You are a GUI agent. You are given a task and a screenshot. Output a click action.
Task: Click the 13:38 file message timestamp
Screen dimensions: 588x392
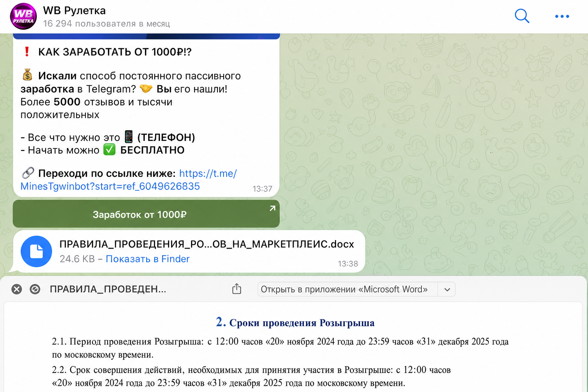point(348,264)
